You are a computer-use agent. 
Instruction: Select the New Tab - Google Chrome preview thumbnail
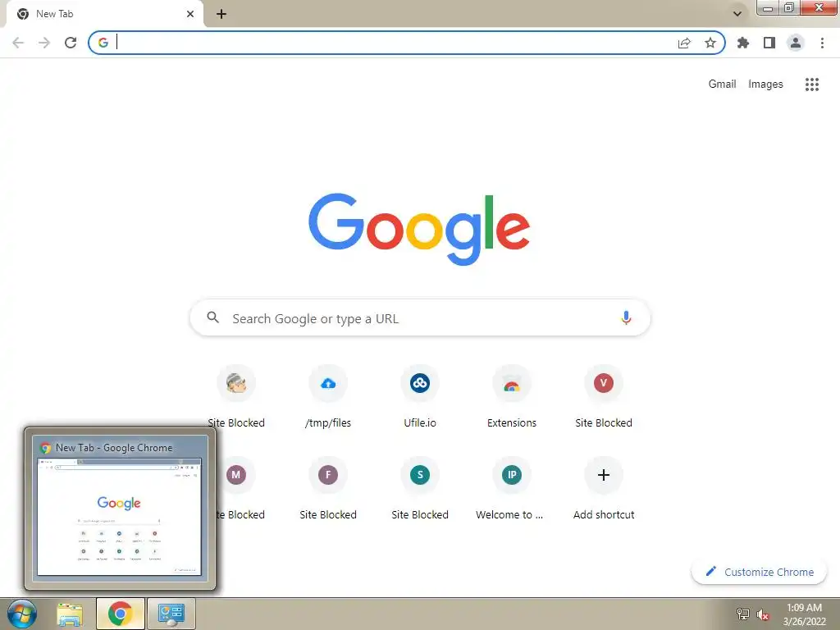(x=120, y=509)
